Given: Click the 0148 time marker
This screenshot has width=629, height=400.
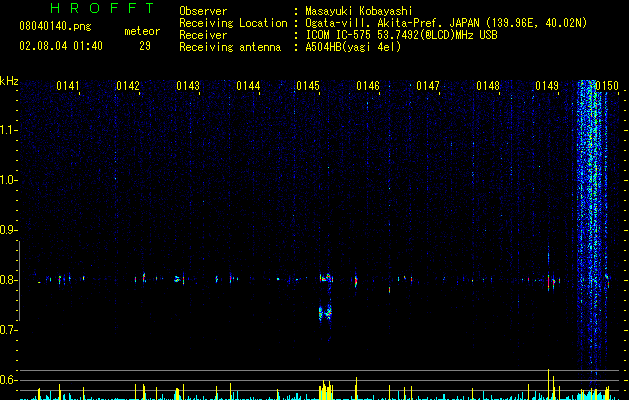Looking at the screenshot, I should (x=488, y=85).
